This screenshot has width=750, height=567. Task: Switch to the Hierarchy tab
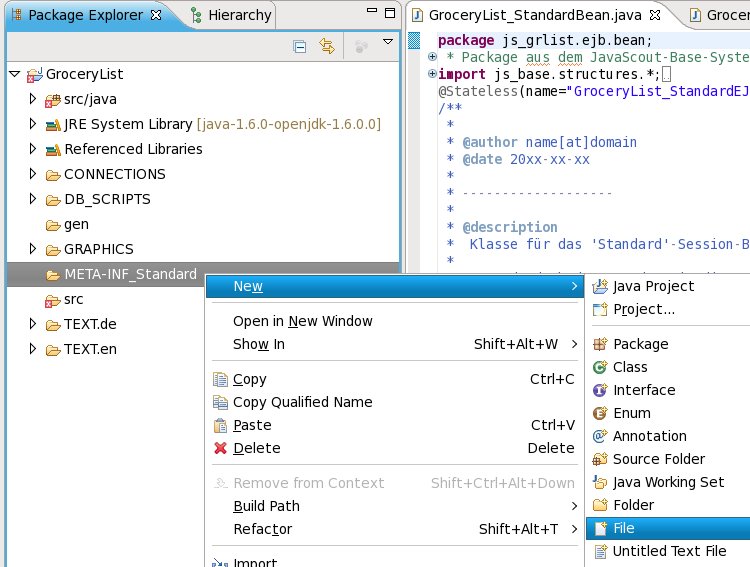coord(239,15)
